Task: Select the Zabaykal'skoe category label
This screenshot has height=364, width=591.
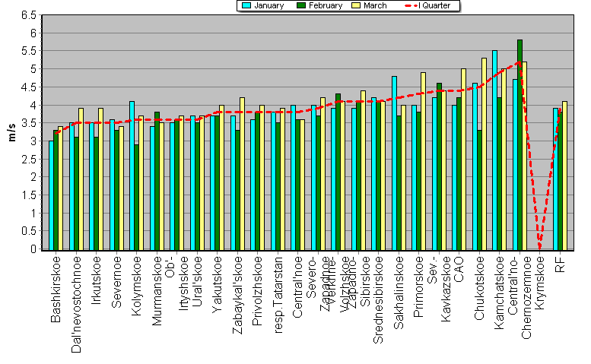Action: (237, 295)
